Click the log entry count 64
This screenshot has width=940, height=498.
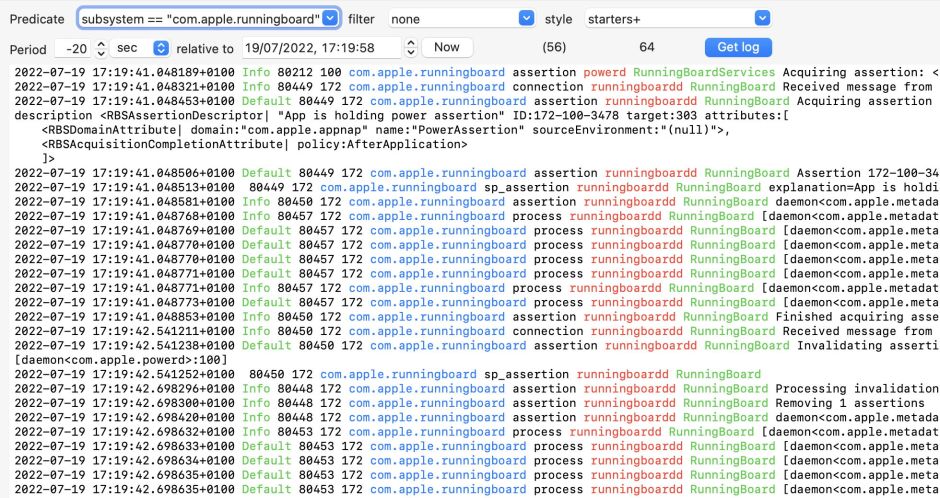647,48
